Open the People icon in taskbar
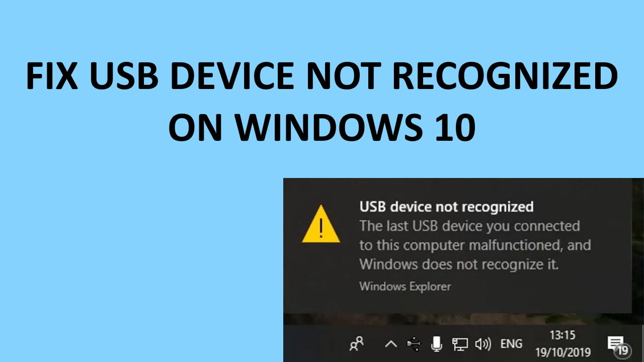The height and width of the screenshot is (362, 644). [x=357, y=344]
